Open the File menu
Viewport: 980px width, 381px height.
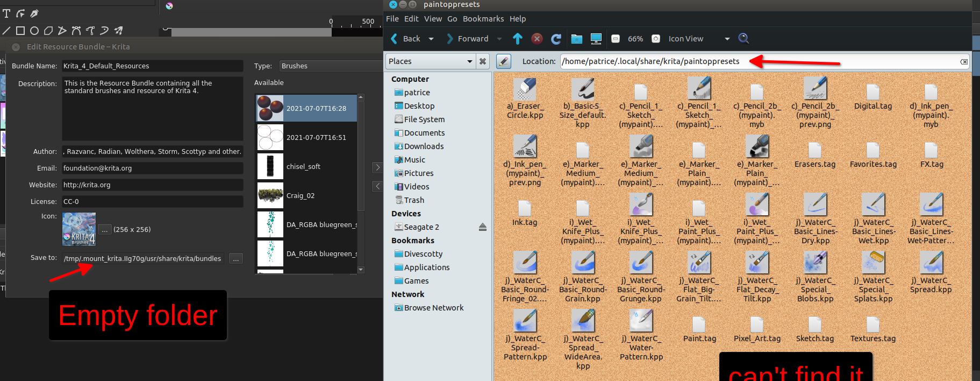coord(392,19)
